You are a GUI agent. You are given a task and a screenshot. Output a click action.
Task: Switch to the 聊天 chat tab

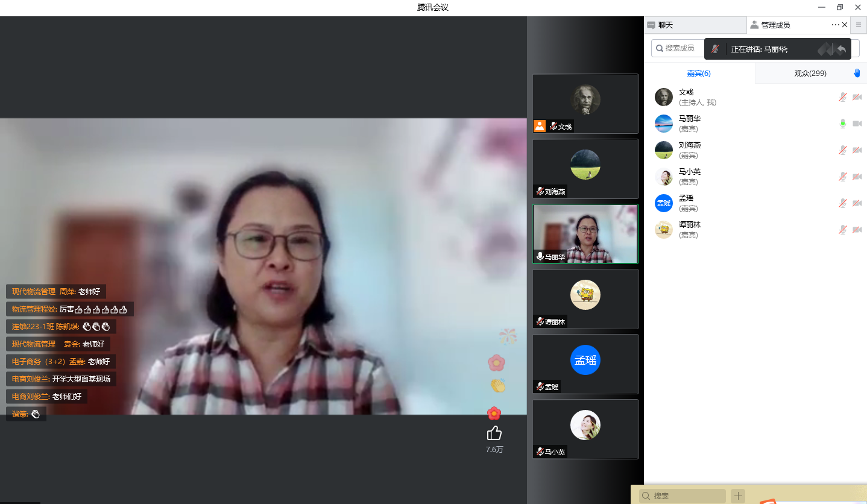pyautogui.click(x=695, y=25)
